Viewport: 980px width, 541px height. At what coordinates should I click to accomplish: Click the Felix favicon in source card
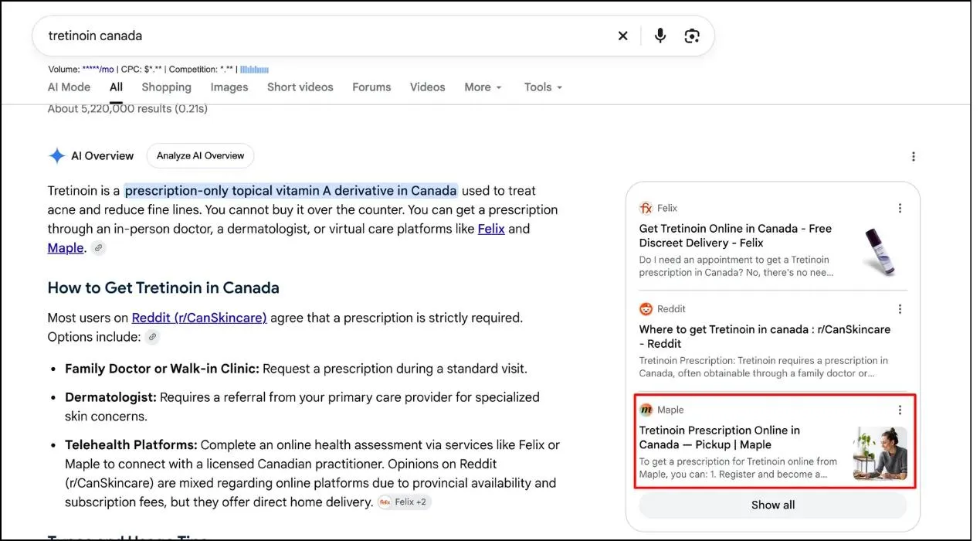coord(646,208)
